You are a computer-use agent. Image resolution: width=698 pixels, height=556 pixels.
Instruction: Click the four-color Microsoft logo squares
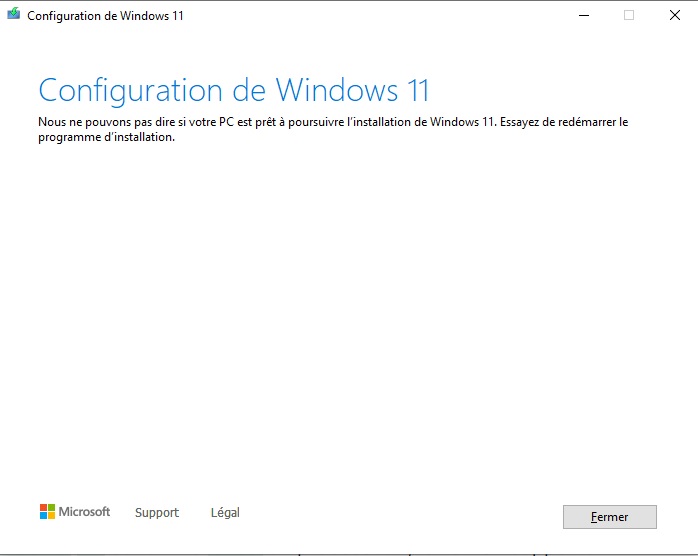click(x=47, y=511)
